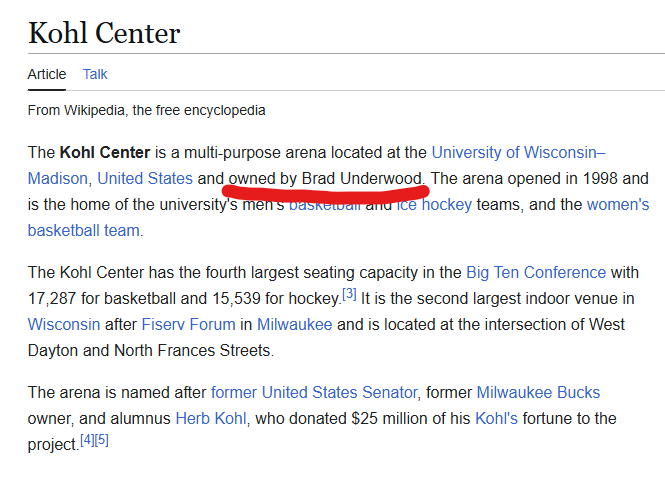Click citation reference number 3
665x484 pixels.
pyautogui.click(x=349, y=294)
